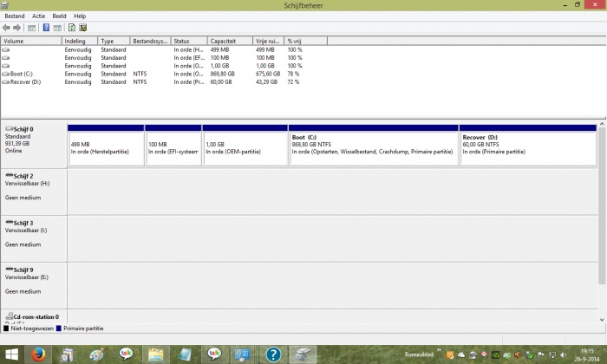Open Firefox from the taskbar
This screenshot has width=607, height=364.
[x=37, y=354]
